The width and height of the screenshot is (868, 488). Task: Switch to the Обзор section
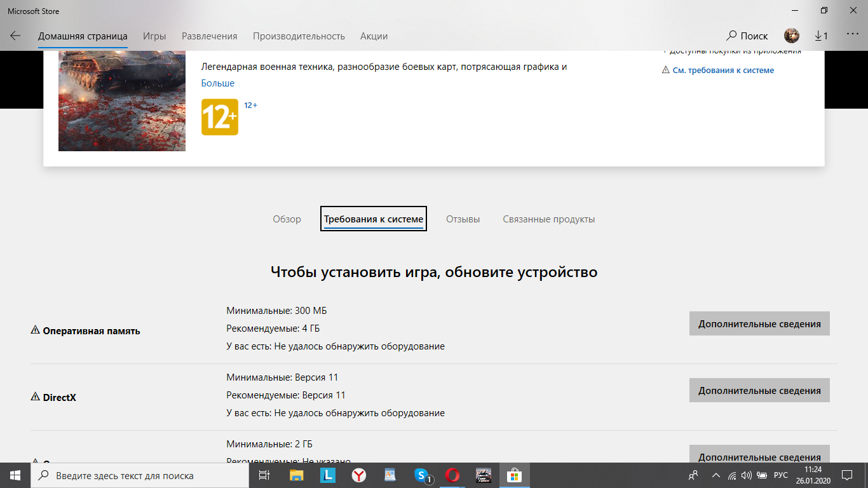pos(287,219)
